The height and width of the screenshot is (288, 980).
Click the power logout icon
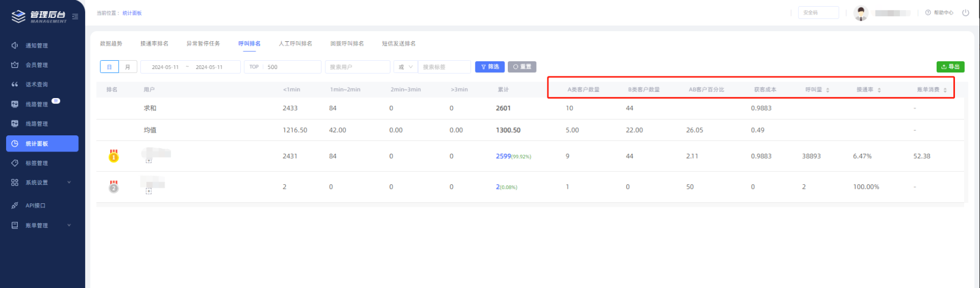coord(966,13)
